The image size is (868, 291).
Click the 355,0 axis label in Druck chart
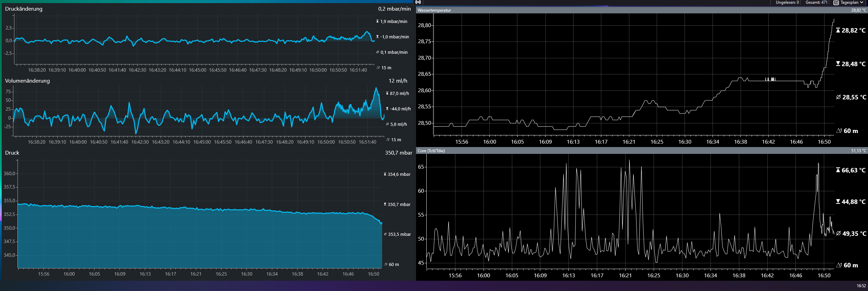click(10, 201)
